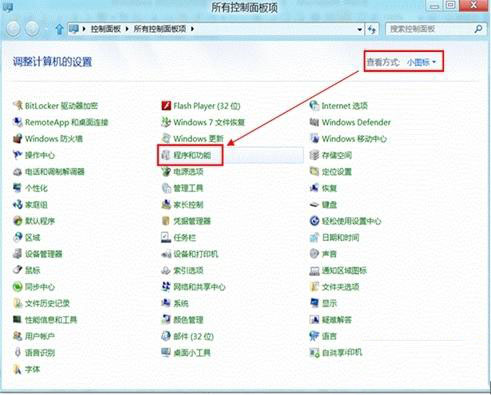Open the 小图标 view-mode dropdown
491x395 pixels.
tap(421, 62)
